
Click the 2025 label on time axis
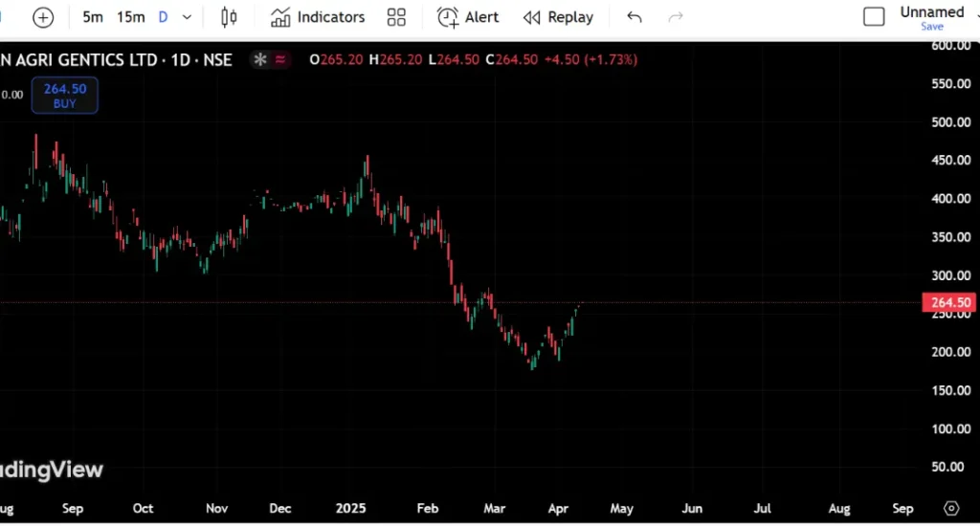coord(350,508)
